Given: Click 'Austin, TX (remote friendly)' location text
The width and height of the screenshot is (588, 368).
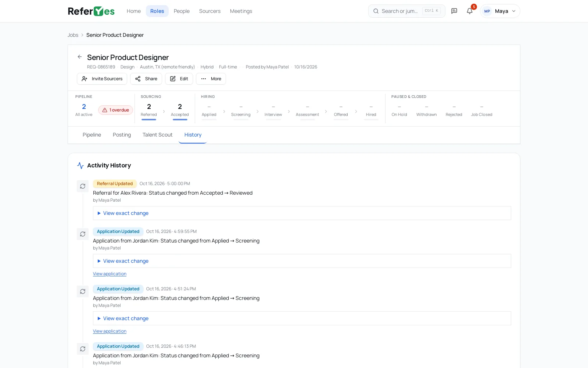Looking at the screenshot, I should 167,67.
